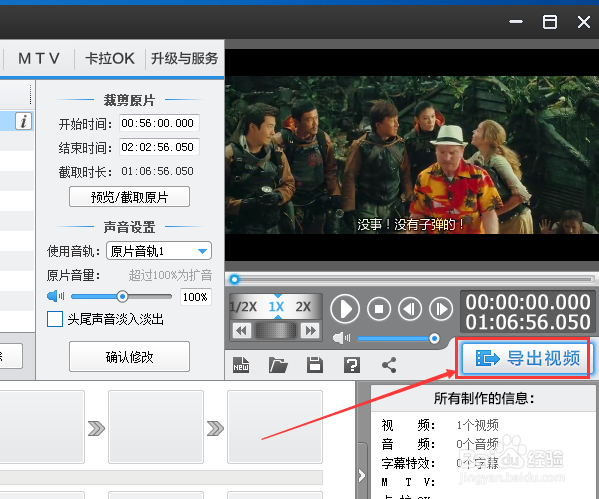Image resolution: width=599 pixels, height=499 pixels.
Task: Edit the 结束时间 end time field
Action: 159,147
